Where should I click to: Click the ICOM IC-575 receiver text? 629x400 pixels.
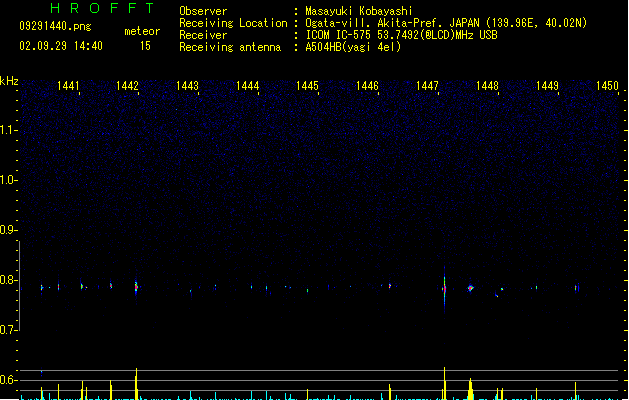(x=401, y=35)
